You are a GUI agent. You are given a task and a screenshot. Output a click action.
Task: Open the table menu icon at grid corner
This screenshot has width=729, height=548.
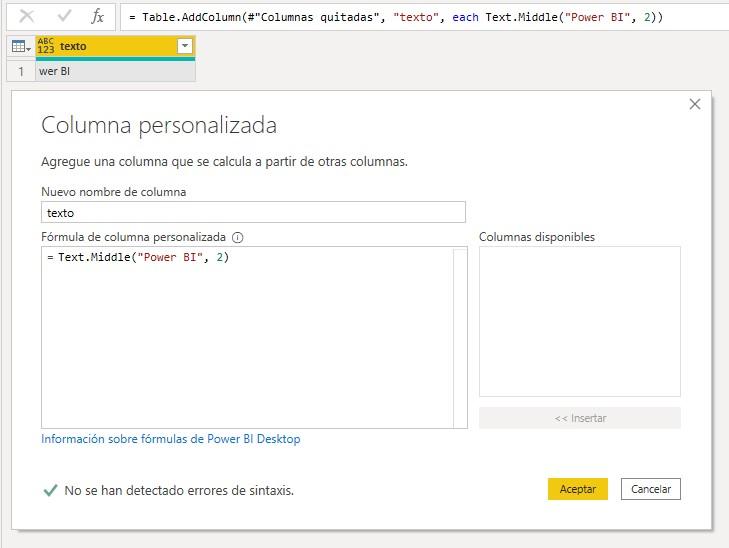coord(21,46)
